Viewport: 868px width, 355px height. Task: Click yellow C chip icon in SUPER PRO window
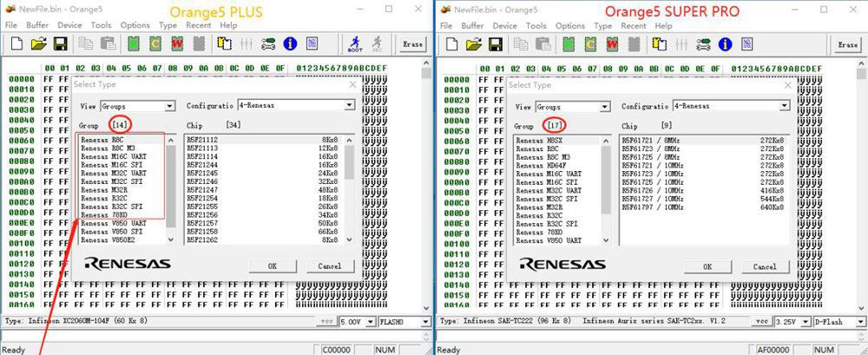tap(590, 44)
